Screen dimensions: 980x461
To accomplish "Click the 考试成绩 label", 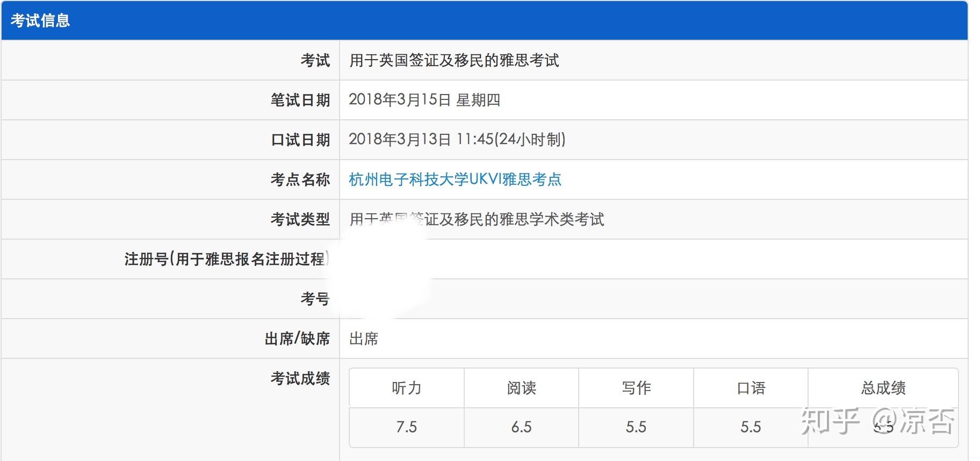I will (300, 378).
